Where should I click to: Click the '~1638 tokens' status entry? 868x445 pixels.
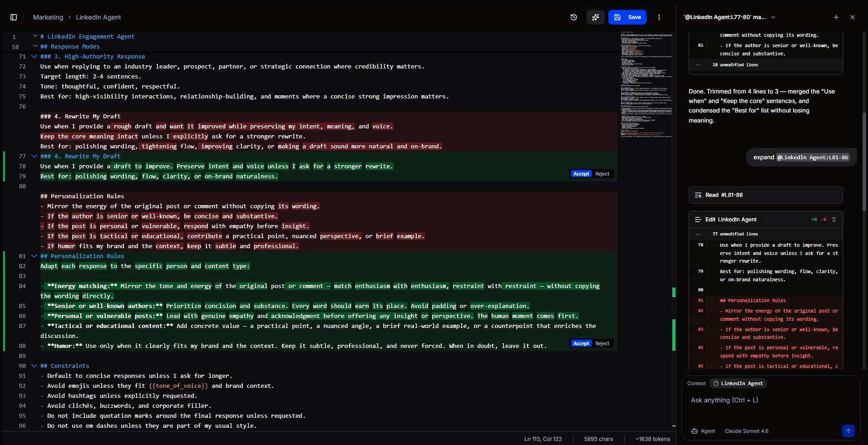653,439
